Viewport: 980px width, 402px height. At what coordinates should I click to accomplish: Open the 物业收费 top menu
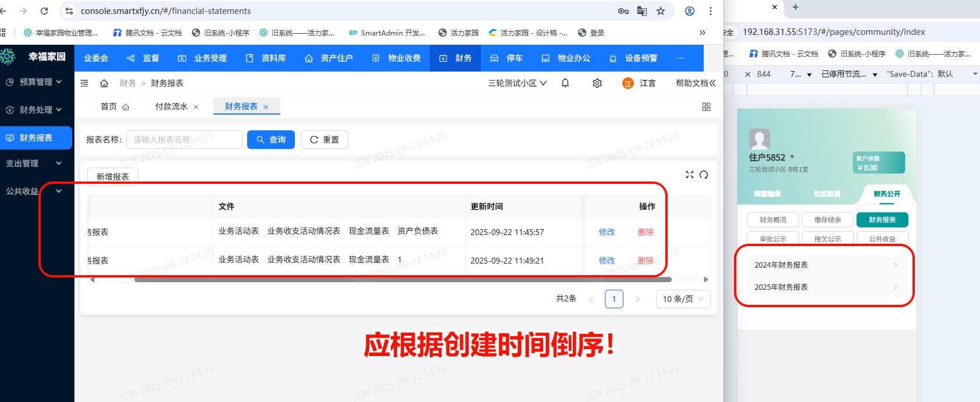coord(397,58)
